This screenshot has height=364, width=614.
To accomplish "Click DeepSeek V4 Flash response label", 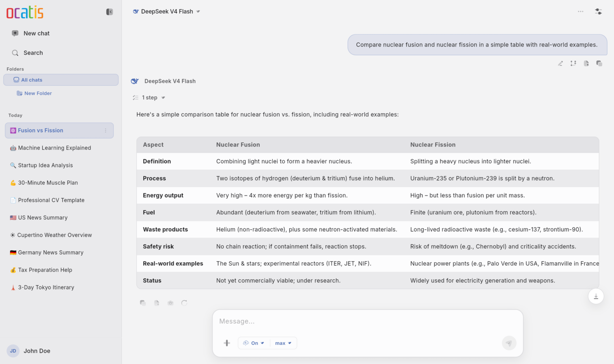I will coord(170,81).
